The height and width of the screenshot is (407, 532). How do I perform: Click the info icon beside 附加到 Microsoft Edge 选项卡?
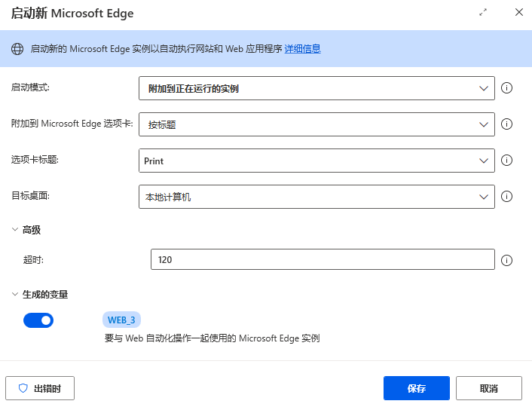pyautogui.click(x=506, y=124)
